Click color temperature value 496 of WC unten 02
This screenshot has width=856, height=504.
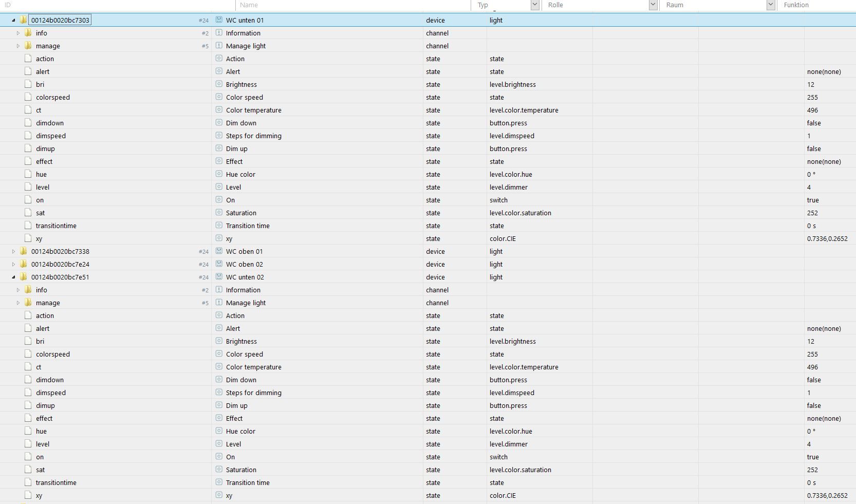pyautogui.click(x=812, y=367)
